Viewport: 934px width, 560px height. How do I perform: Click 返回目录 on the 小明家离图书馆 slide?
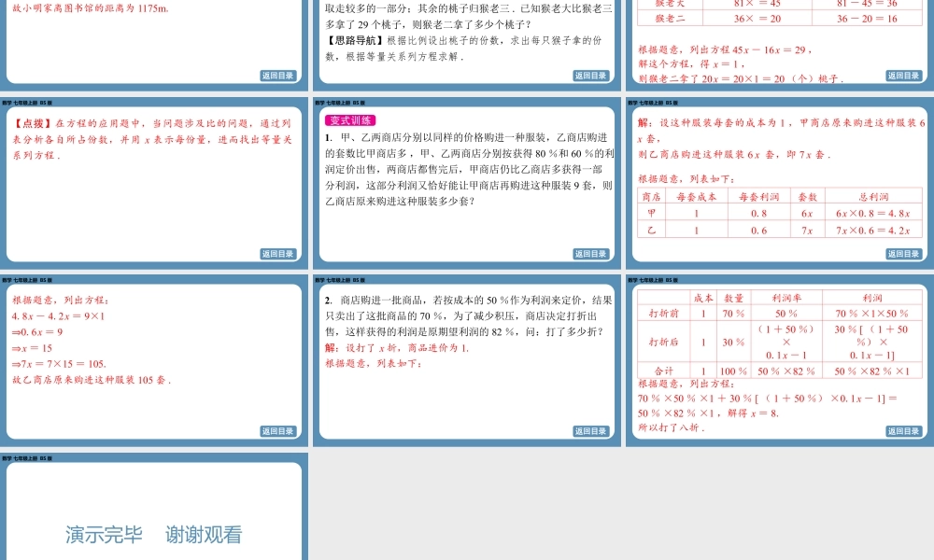click(x=279, y=77)
